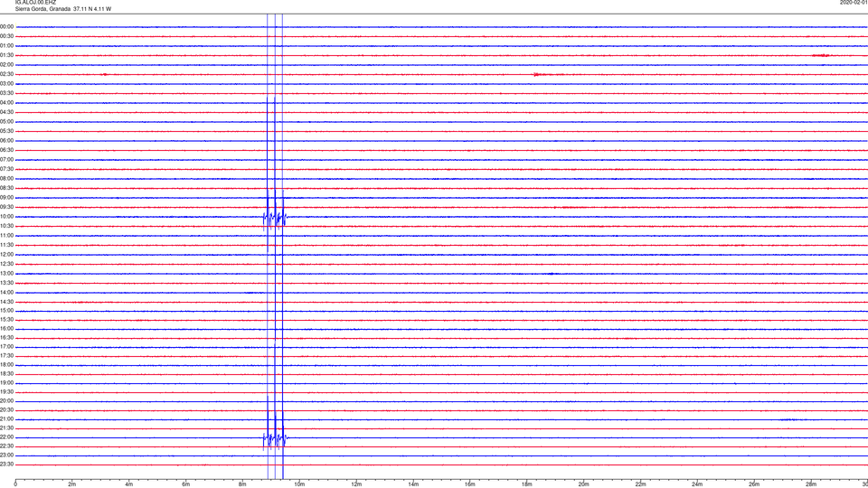Choose the 10:30 time label

6,226
